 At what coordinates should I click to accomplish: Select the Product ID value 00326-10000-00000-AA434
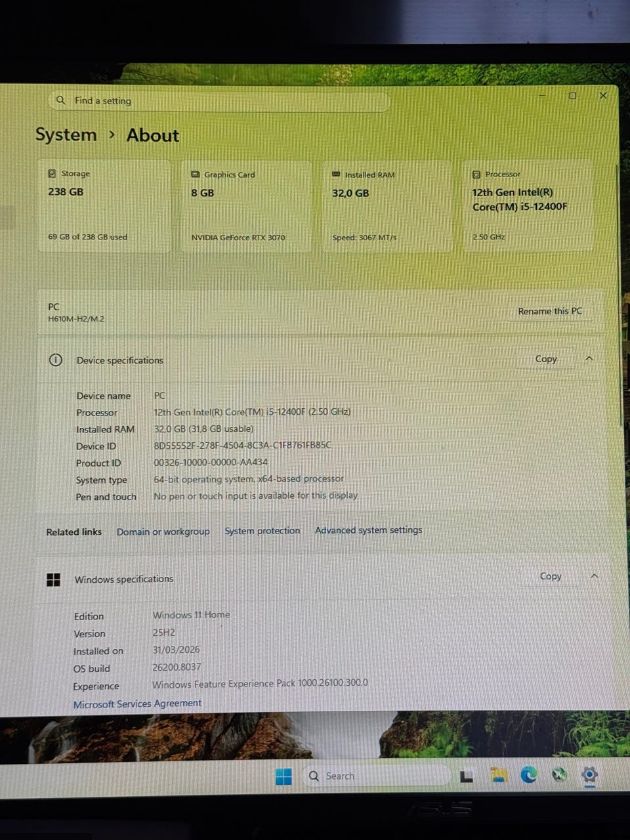[211, 462]
